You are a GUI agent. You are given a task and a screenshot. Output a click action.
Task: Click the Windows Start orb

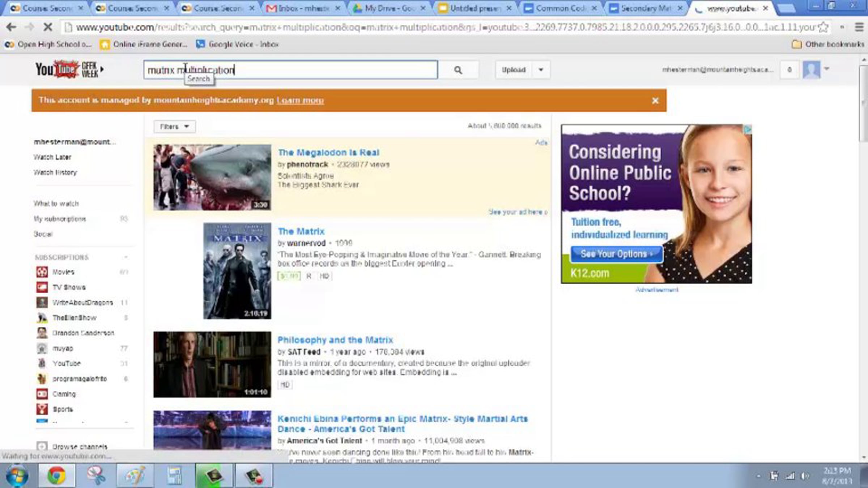[17, 475]
